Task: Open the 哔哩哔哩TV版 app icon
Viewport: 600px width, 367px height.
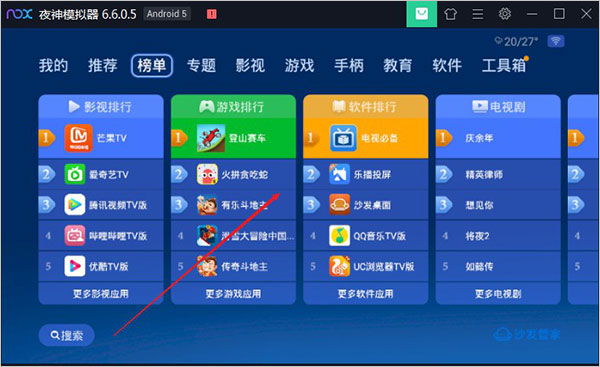Action: [x=75, y=236]
